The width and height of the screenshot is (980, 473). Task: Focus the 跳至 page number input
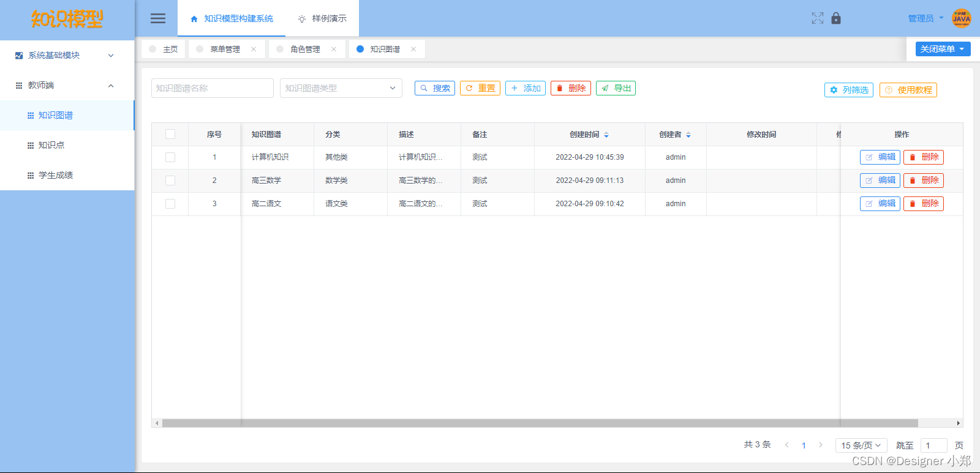[x=934, y=445]
